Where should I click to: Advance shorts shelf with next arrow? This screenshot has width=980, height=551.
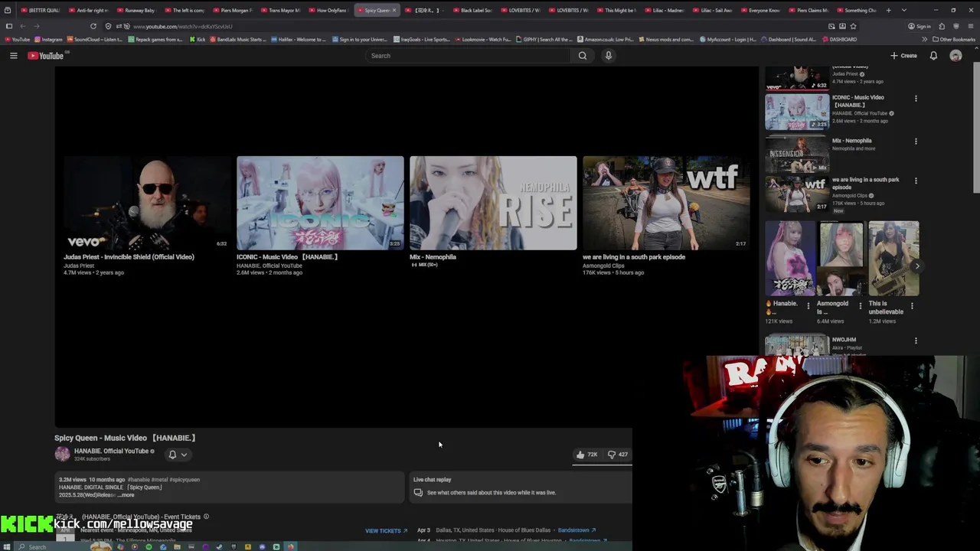click(x=917, y=266)
